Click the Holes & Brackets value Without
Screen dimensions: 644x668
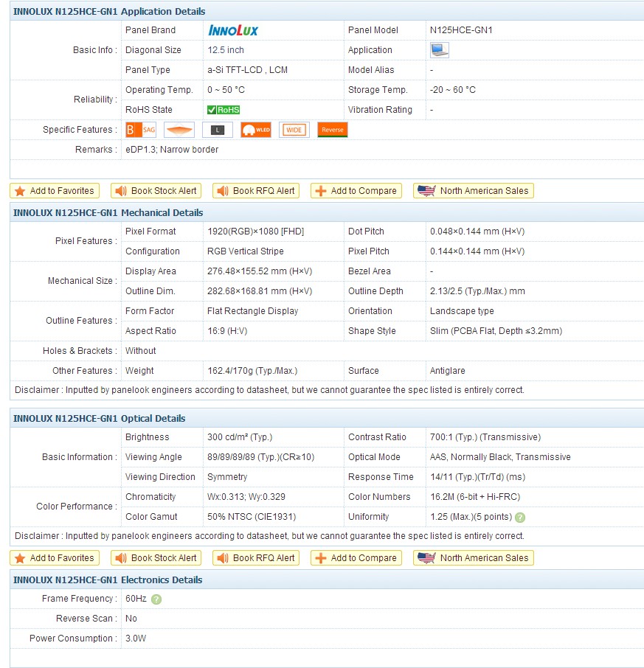[x=141, y=351]
